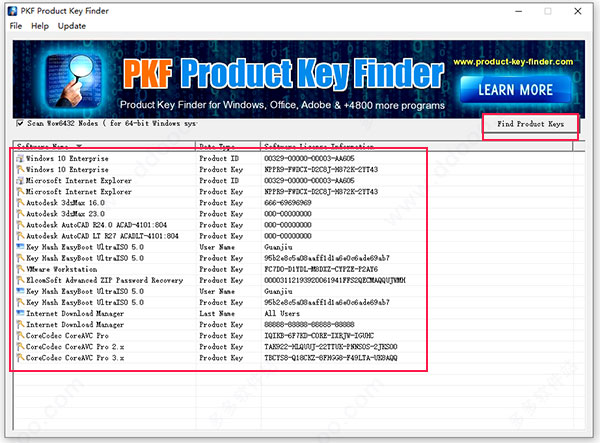The height and width of the screenshot is (443, 600).
Task: Click key icon beside ElcomSoft Advanced ZIP Password Recovery
Action: 20,280
